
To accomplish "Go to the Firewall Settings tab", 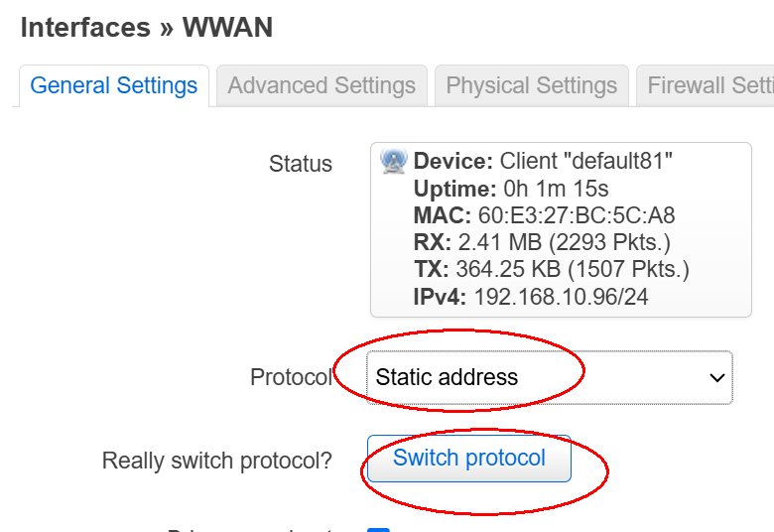I will click(706, 85).
